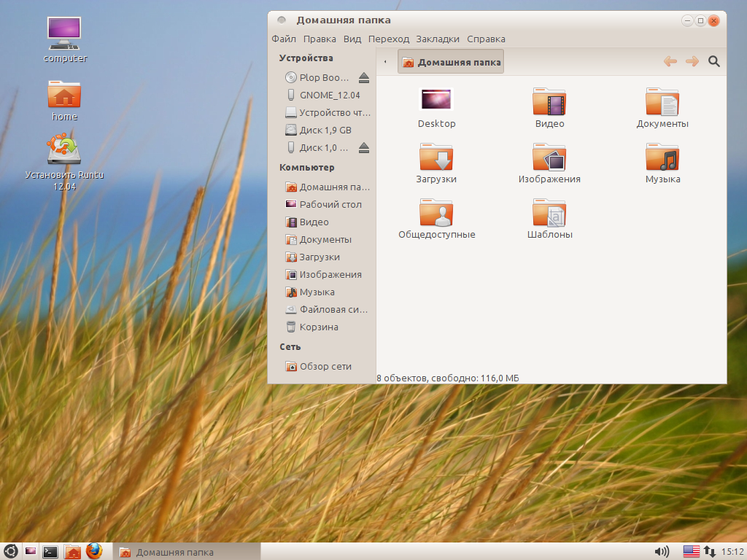The width and height of the screenshot is (747, 560).
Task: Open the home desktop icon
Action: (64, 101)
